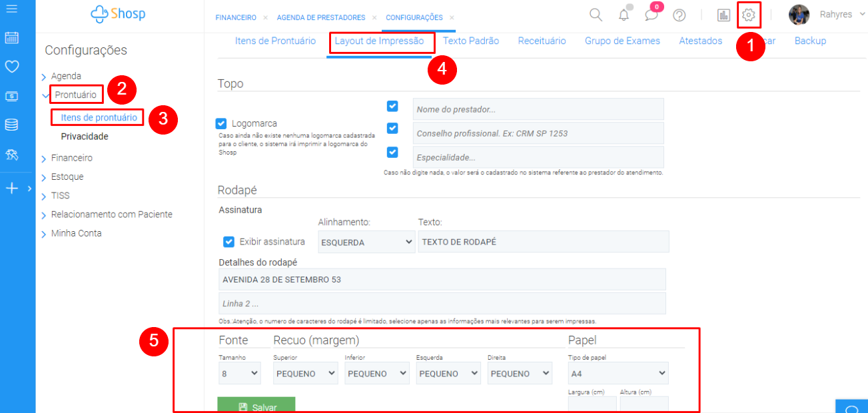Open the chat support bubble button
The image size is (868, 413).
pyautogui.click(x=851, y=406)
